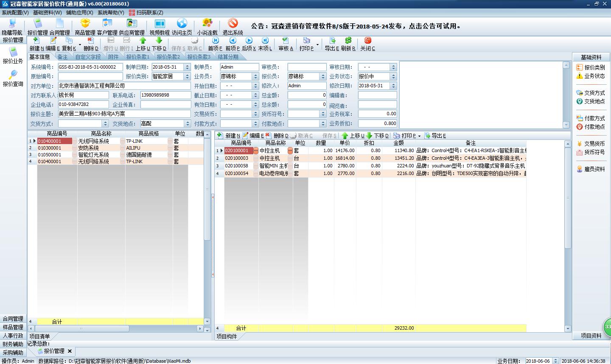Launch the 视频教程 video tutorial
Image resolution: width=611 pixels, height=364 pixels.
(x=160, y=27)
